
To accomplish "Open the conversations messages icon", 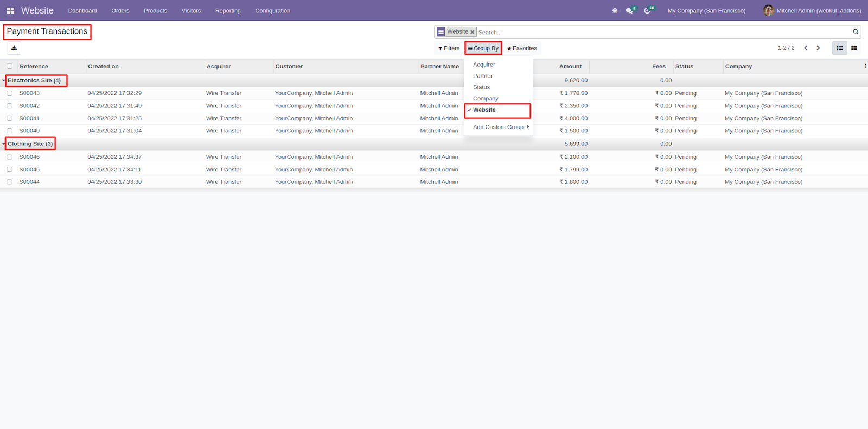I will coord(629,11).
